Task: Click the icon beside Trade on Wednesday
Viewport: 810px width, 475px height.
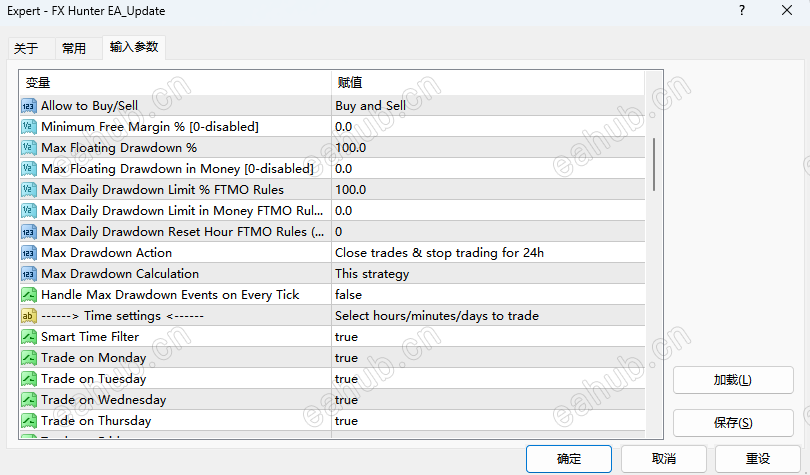Action: [x=28, y=400]
